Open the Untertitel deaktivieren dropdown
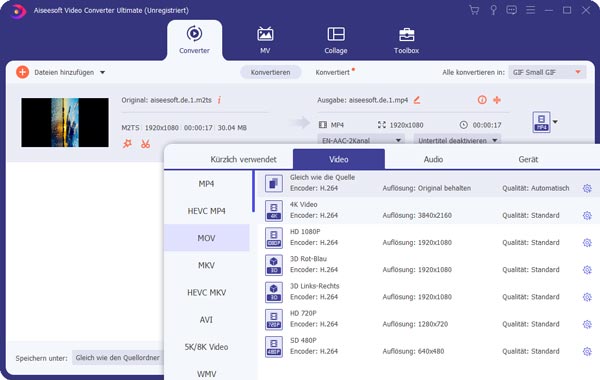 [x=457, y=140]
